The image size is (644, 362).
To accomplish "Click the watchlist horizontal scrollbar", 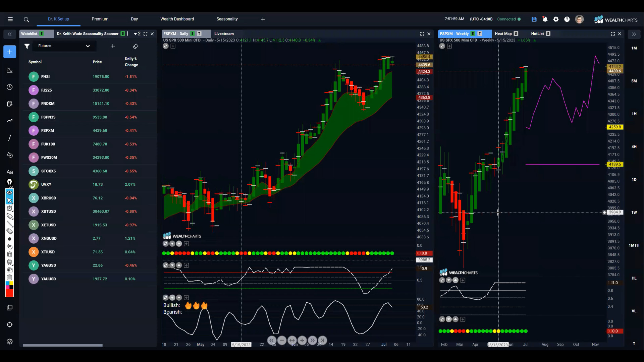I will click(63, 345).
